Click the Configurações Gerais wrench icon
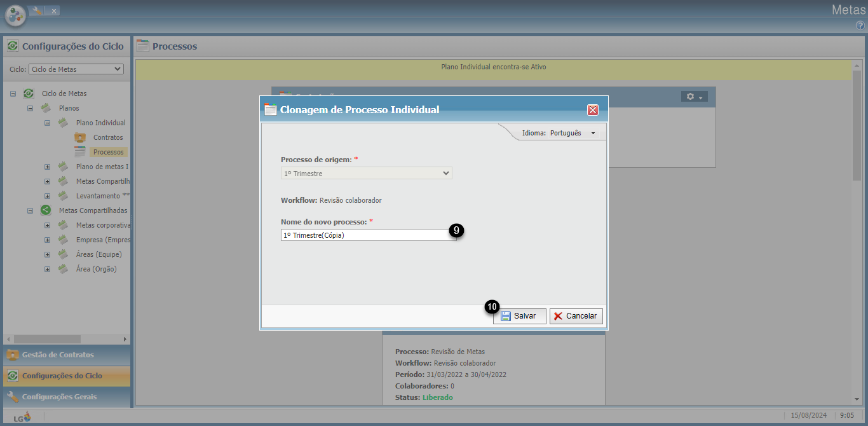Image resolution: width=868 pixels, height=426 pixels. tap(13, 397)
